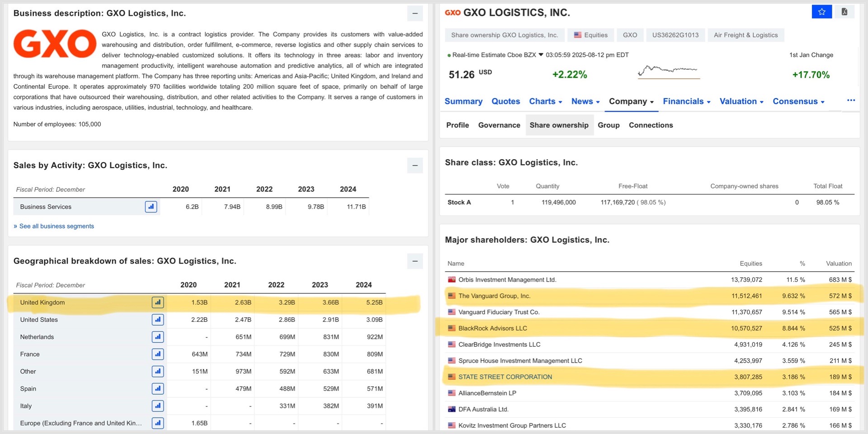This screenshot has height=434, width=868.
Task: Click the 119,496,000 Stock A quantity
Action: pyautogui.click(x=558, y=203)
